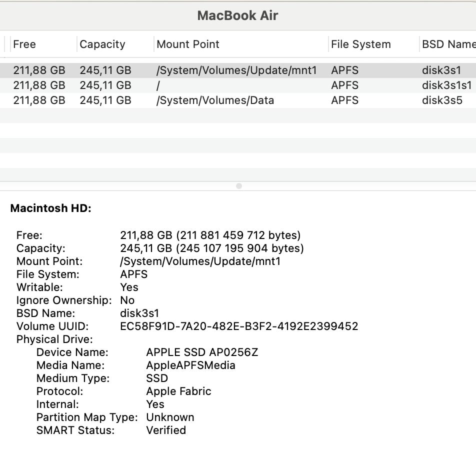Select the /System/Volumes/Update/mnt1 cell in the table
Image resolution: width=476 pixels, height=453 pixels.
click(236, 70)
